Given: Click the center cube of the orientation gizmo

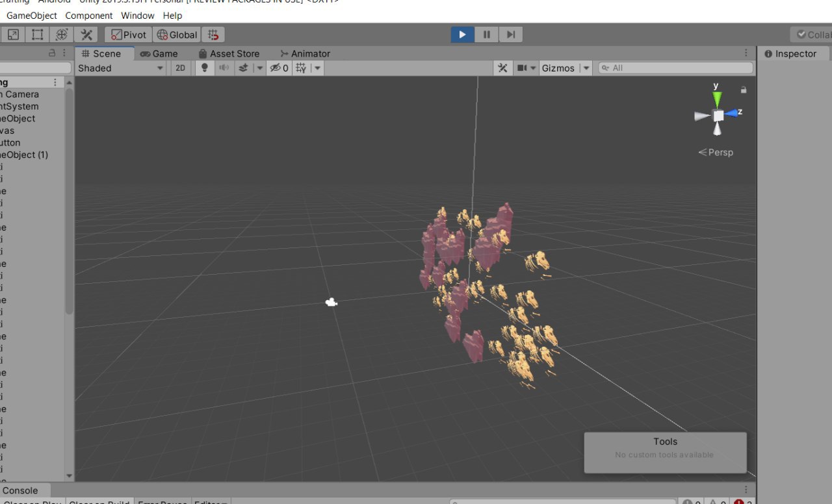Looking at the screenshot, I should [718, 116].
